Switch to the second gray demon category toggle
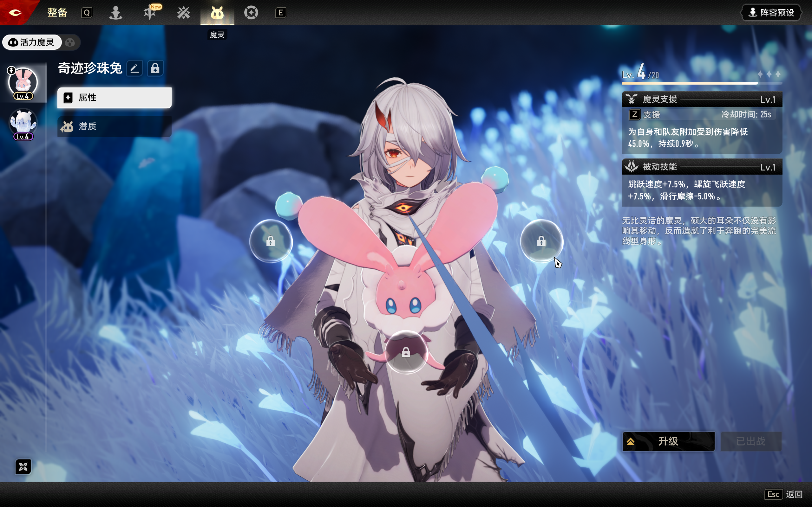Image resolution: width=812 pixels, height=507 pixels. pos(70,42)
